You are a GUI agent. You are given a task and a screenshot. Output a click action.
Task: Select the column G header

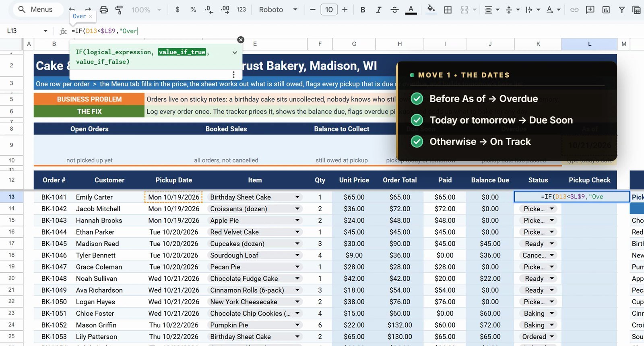click(x=354, y=44)
